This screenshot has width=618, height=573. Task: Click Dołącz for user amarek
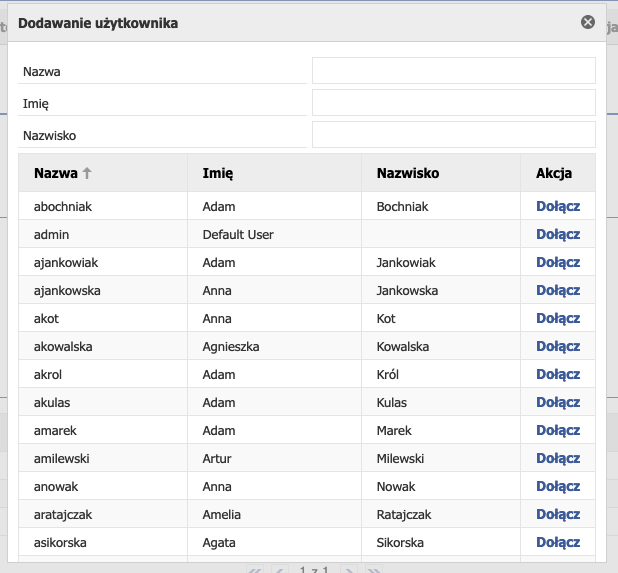coord(558,430)
